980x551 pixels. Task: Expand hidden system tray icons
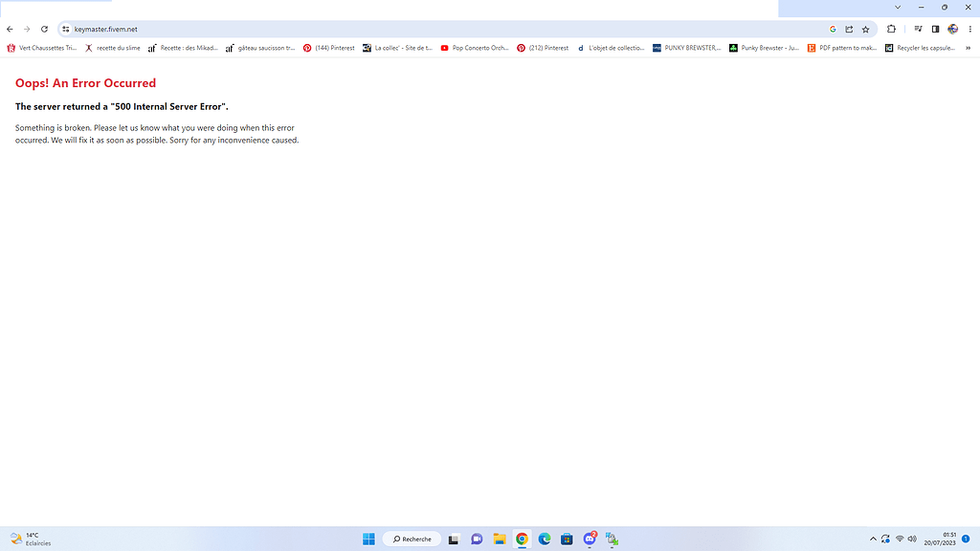(x=873, y=539)
